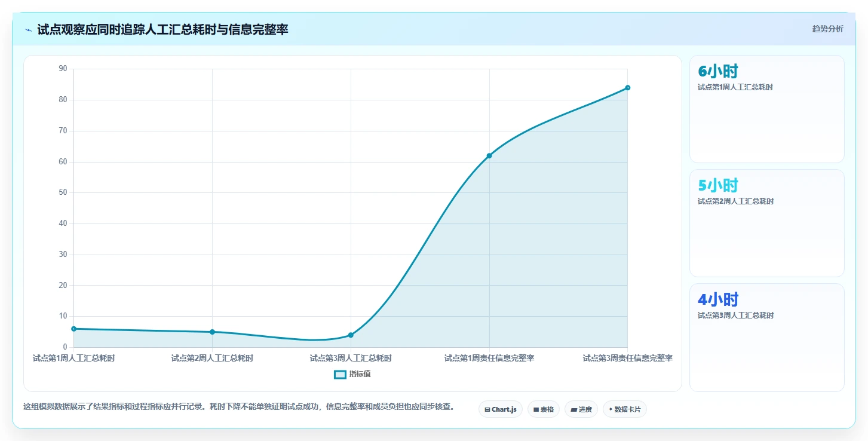Viewport: 868px width, 441px height.
Task: Click x-axis label 试点第3周人工汇总耗时
Action: click(x=351, y=359)
